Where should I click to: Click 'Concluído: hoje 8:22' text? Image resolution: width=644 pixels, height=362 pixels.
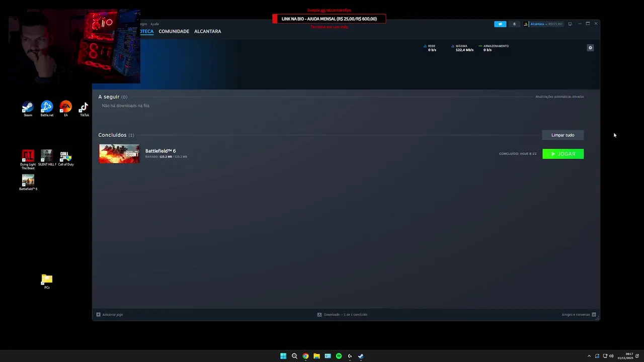pos(518,154)
